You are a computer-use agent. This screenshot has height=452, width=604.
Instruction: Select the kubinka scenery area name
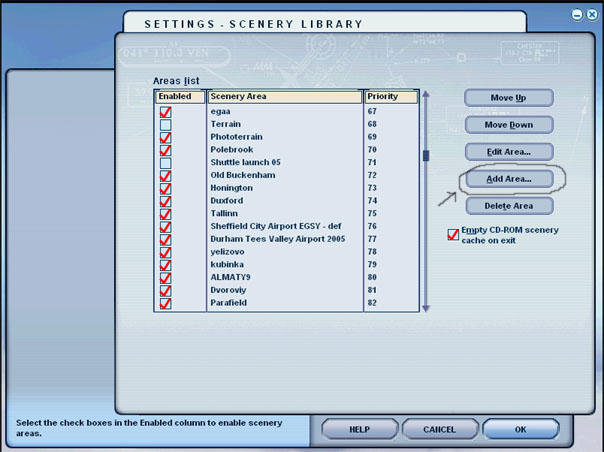pyautogui.click(x=227, y=264)
